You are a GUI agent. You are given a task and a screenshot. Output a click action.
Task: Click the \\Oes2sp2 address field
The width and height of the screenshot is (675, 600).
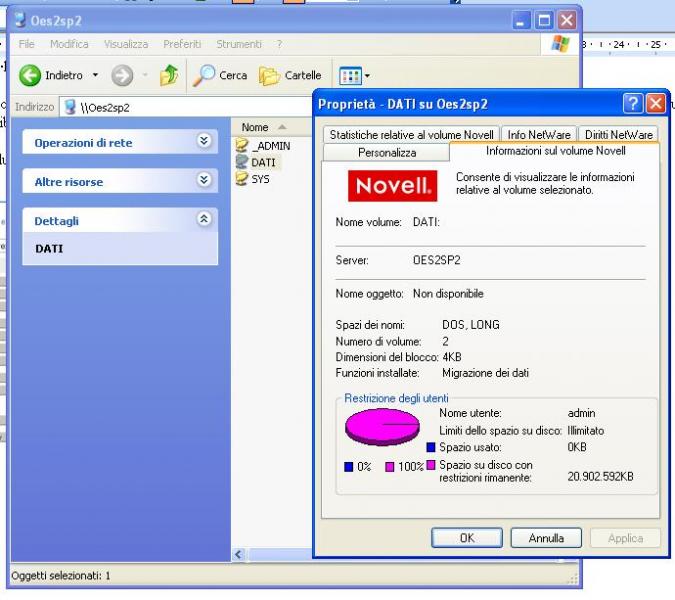point(185,107)
